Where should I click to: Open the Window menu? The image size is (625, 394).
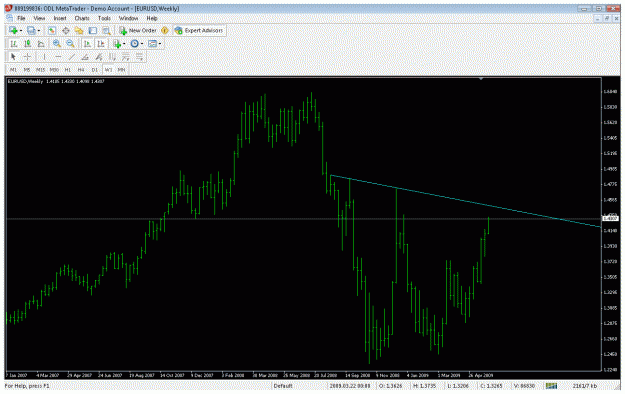[128, 18]
